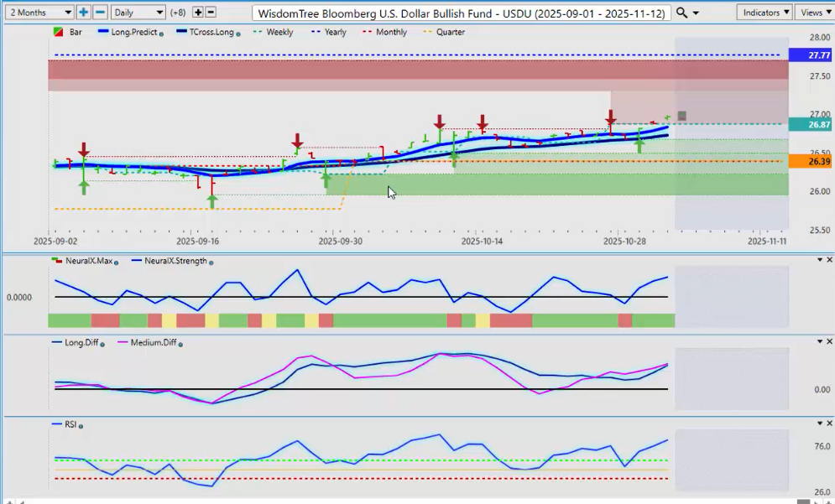This screenshot has width=835, height=504.
Task: Expand the NeuralX panel options arrow
Action: coord(819,260)
